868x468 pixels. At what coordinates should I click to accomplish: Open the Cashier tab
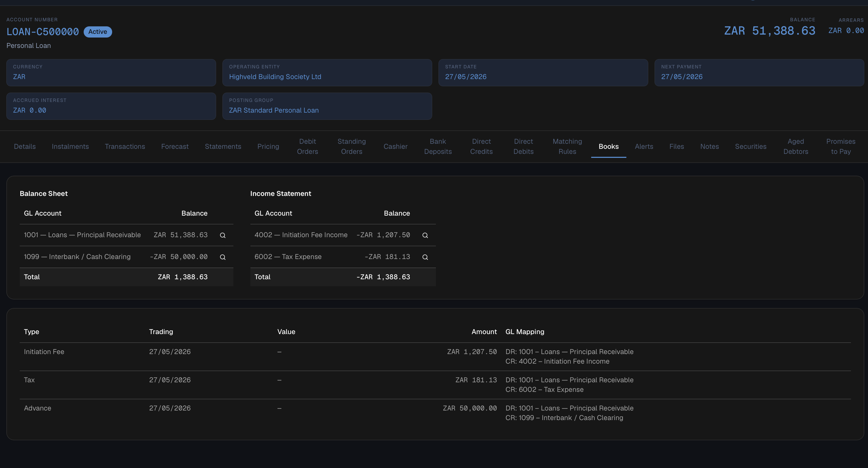pos(395,146)
